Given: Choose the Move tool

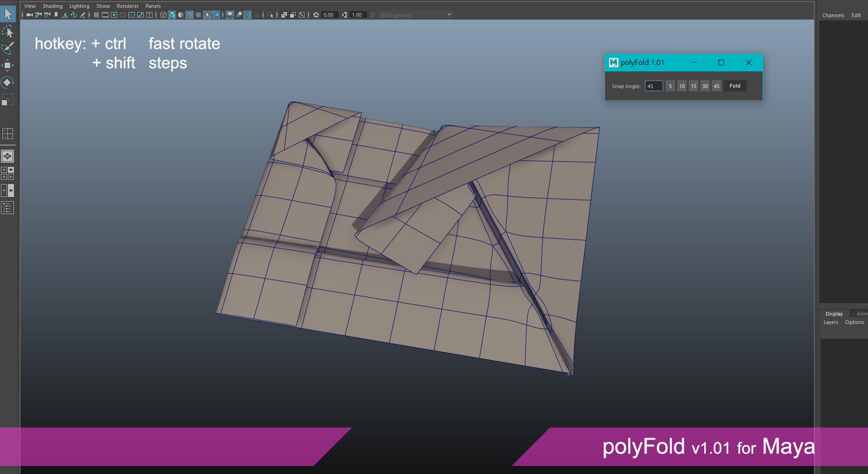Looking at the screenshot, I should pyautogui.click(x=8, y=65).
